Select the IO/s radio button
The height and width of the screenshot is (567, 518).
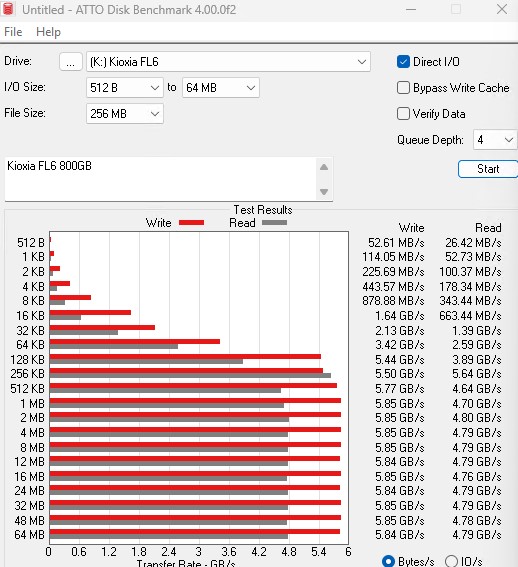(x=451, y=561)
